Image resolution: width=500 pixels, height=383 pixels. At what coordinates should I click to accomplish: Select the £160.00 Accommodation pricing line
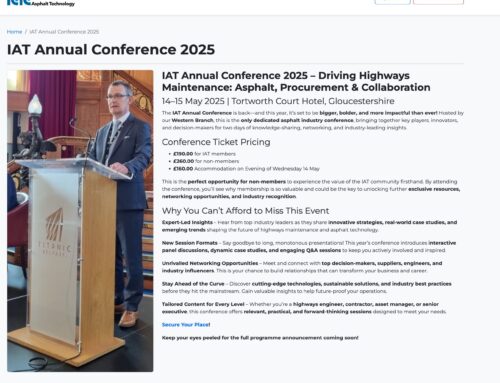click(246, 169)
